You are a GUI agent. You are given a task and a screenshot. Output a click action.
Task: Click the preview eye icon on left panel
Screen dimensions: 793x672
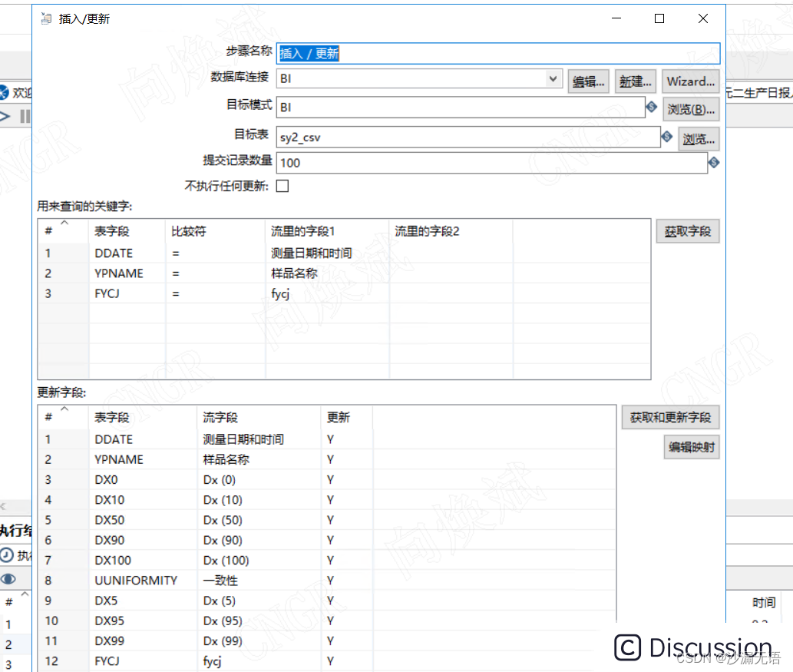pyautogui.click(x=8, y=581)
